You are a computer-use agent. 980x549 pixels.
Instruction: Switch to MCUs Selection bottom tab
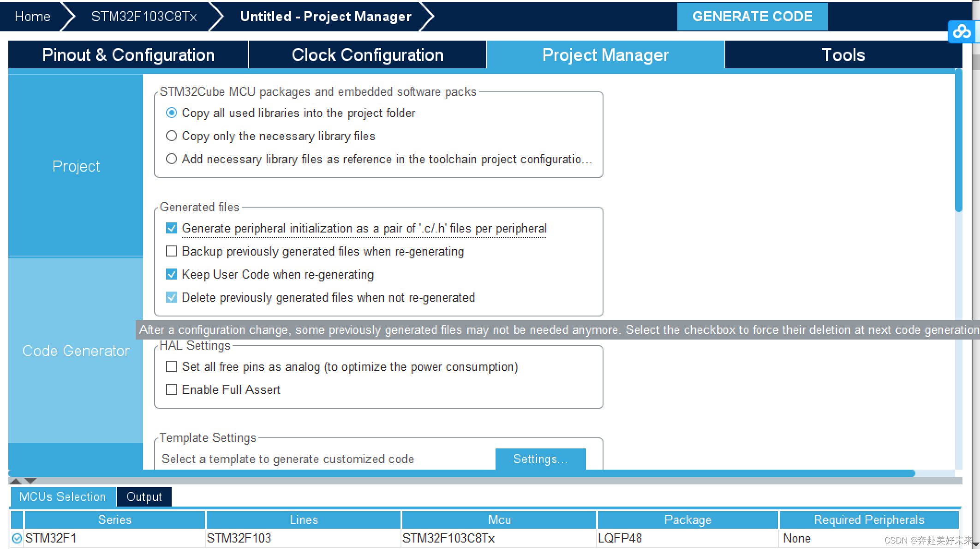tap(63, 497)
